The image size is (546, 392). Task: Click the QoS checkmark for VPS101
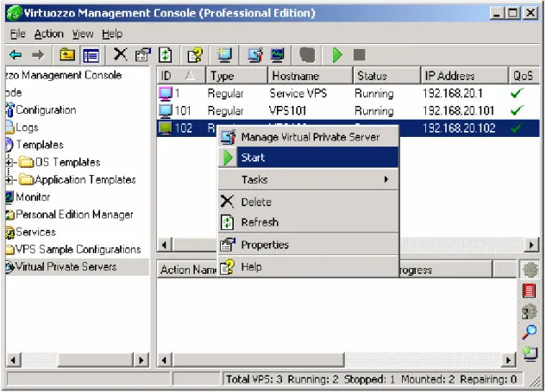pos(517,110)
